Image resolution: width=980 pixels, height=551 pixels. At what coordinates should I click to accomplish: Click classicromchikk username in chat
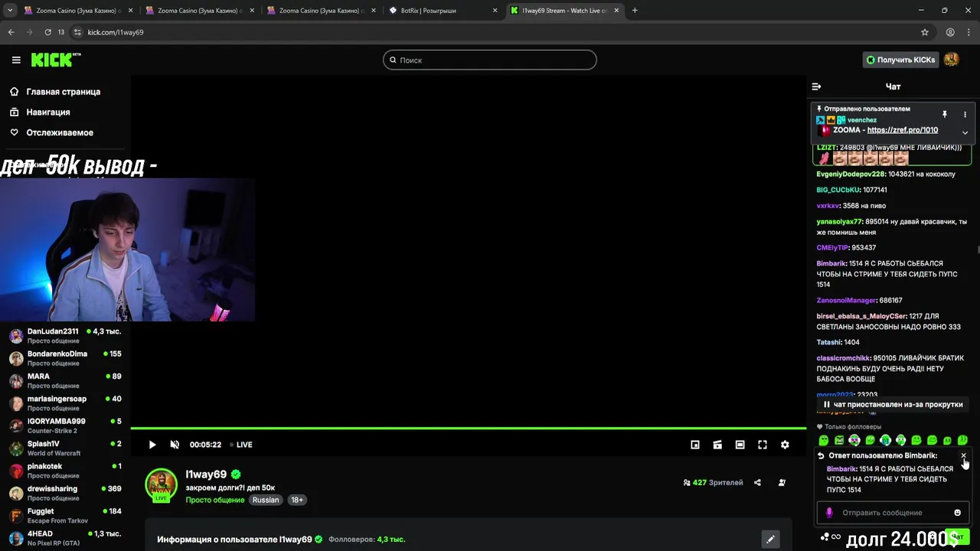(844, 358)
